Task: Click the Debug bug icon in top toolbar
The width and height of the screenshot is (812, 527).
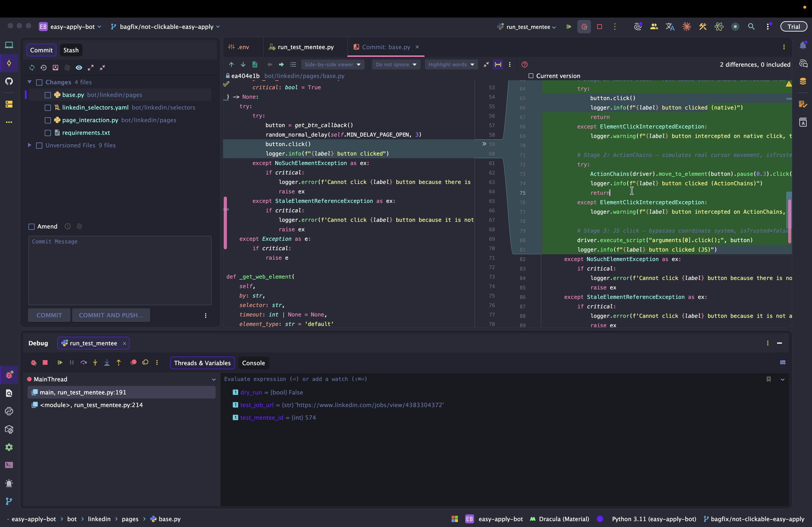Action: coord(584,27)
